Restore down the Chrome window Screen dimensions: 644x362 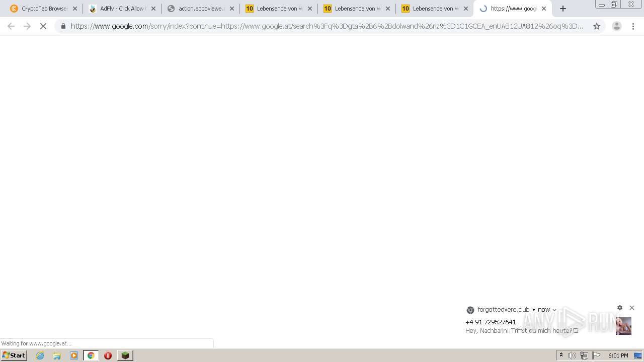coord(614,5)
